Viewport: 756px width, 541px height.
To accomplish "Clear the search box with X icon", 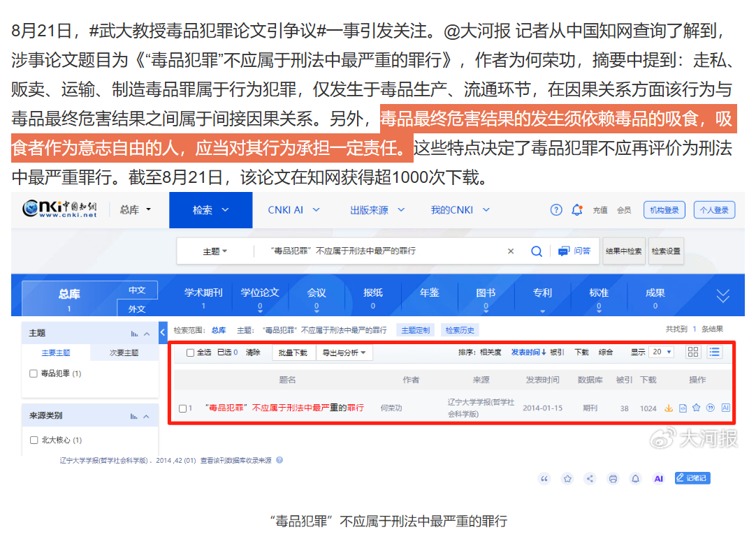I will [x=511, y=251].
